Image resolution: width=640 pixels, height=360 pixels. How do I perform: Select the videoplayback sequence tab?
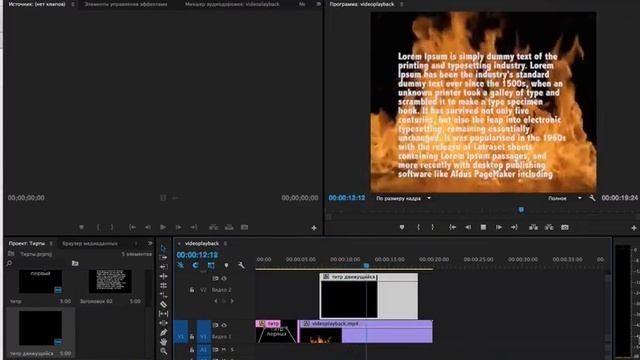coord(202,244)
